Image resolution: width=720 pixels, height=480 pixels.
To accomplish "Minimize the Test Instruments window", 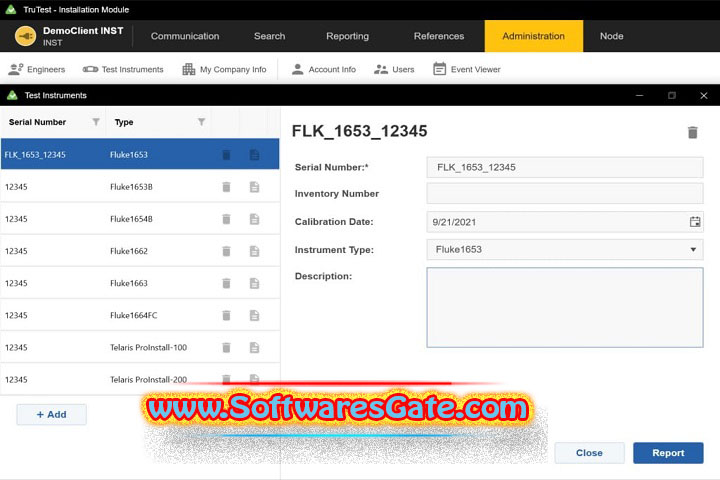I will coord(639,96).
